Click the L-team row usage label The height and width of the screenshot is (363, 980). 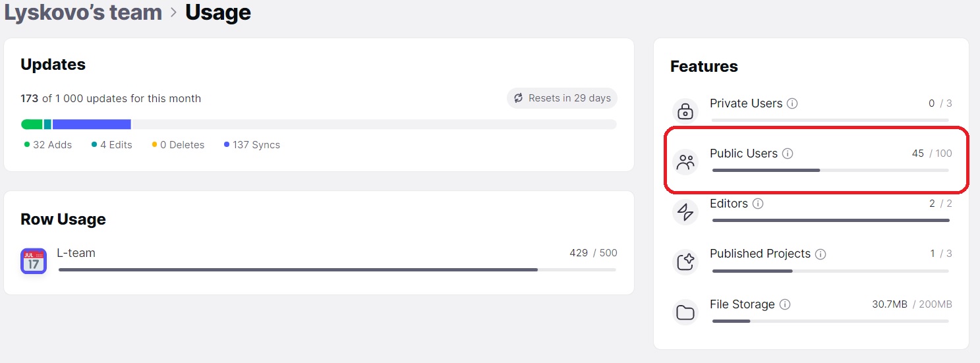[76, 253]
